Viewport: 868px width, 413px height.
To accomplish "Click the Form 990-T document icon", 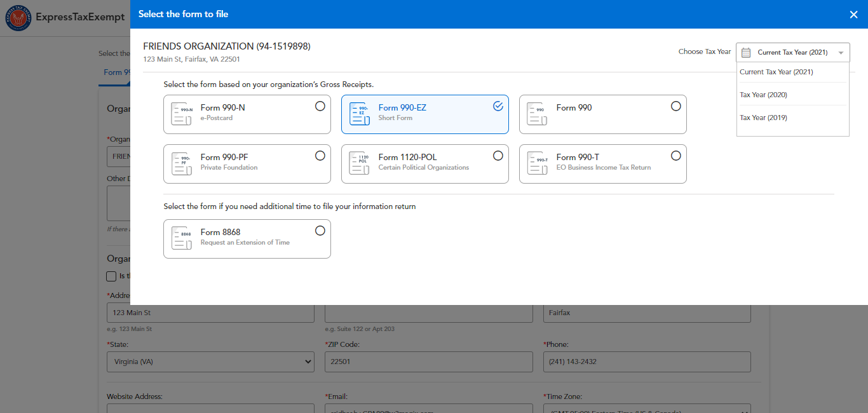I will [x=537, y=163].
